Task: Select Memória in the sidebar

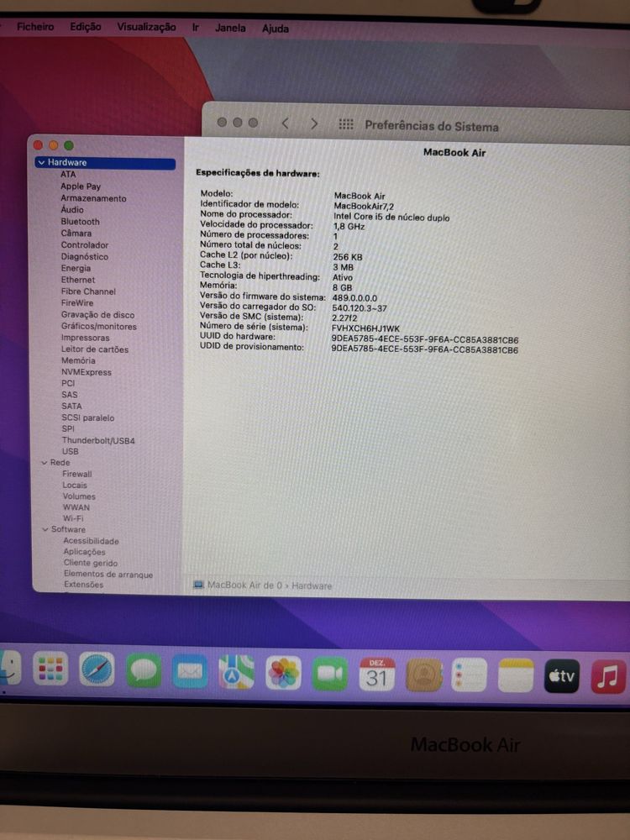Action: coord(78,360)
